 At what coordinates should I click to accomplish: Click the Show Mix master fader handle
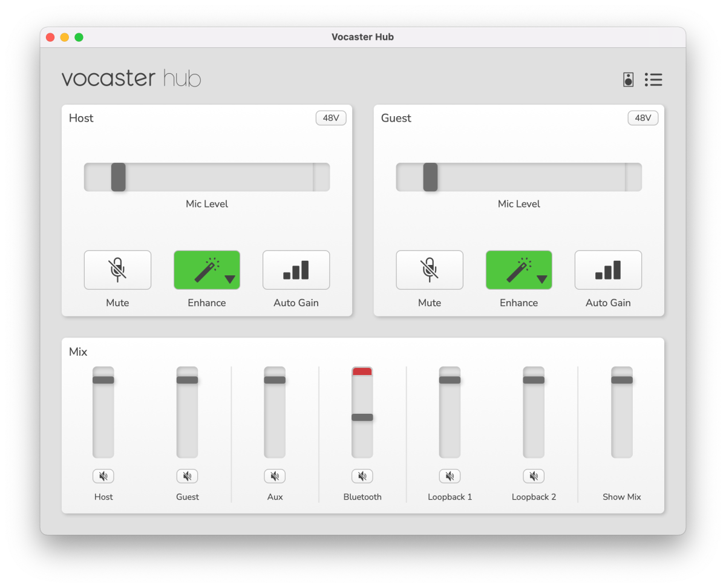[x=622, y=380]
